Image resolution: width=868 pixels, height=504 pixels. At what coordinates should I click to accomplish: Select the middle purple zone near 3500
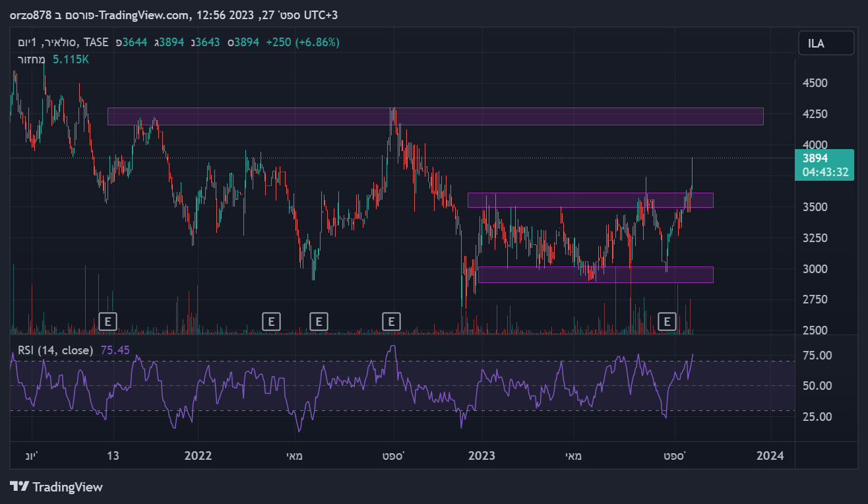(x=590, y=200)
